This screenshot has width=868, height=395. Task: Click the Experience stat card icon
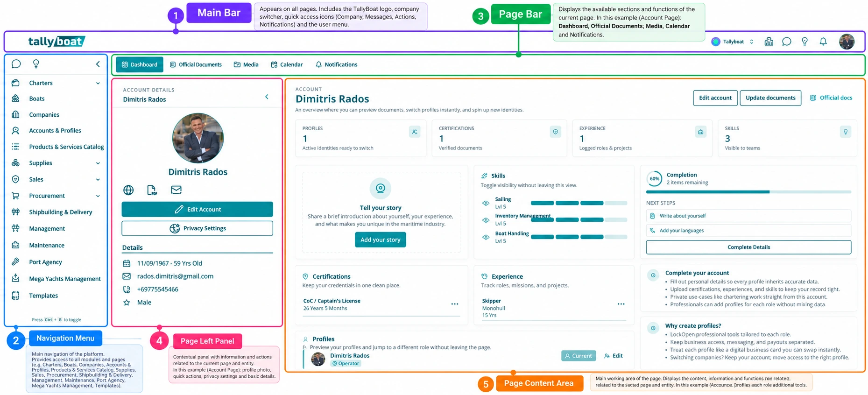pos(700,132)
